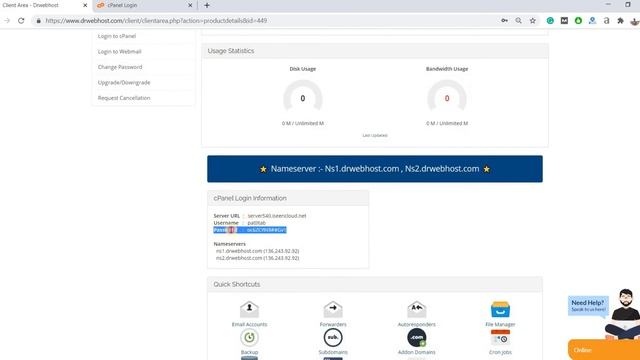Click the cPanel Login Information heading

tap(250, 198)
